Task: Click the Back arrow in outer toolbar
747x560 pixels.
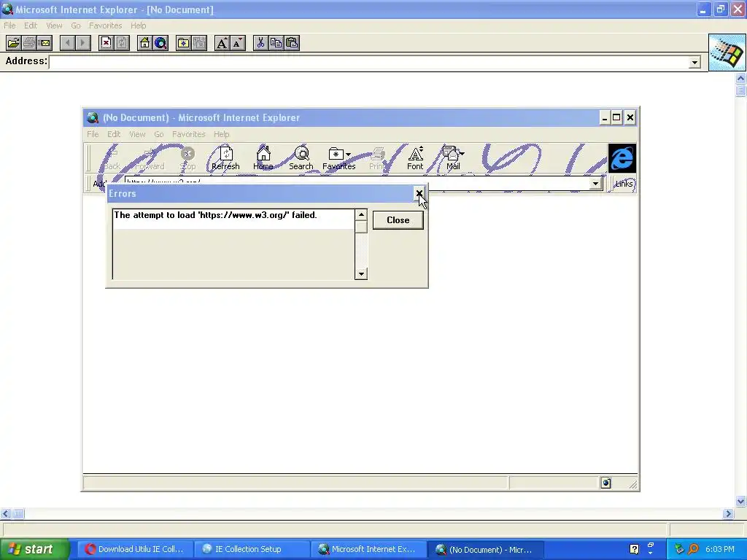Action: (68, 43)
